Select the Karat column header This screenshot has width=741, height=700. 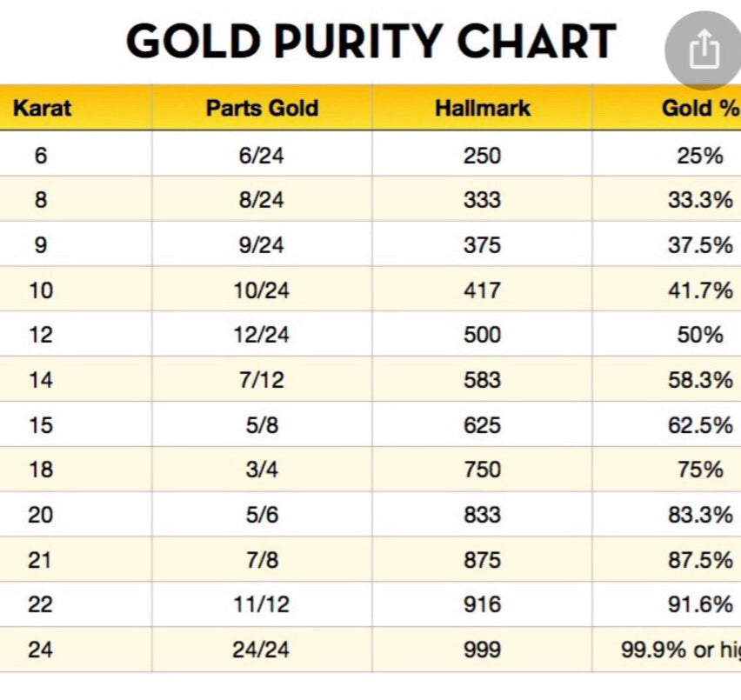42,108
